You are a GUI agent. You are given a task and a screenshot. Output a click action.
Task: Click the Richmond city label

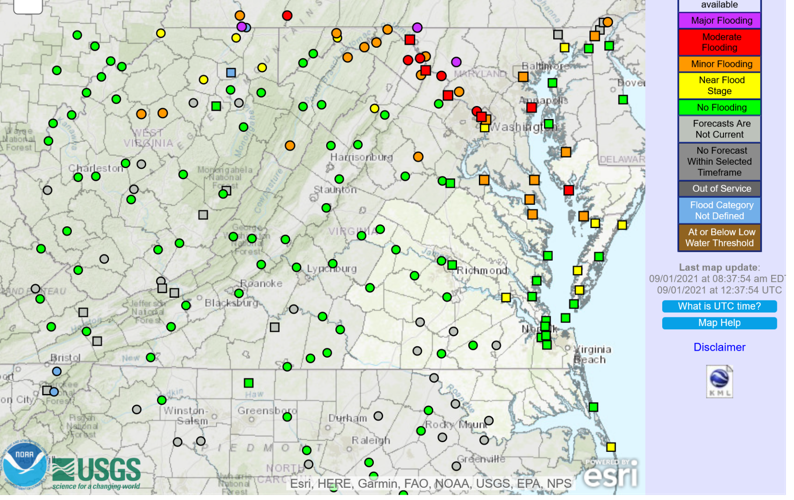click(482, 271)
